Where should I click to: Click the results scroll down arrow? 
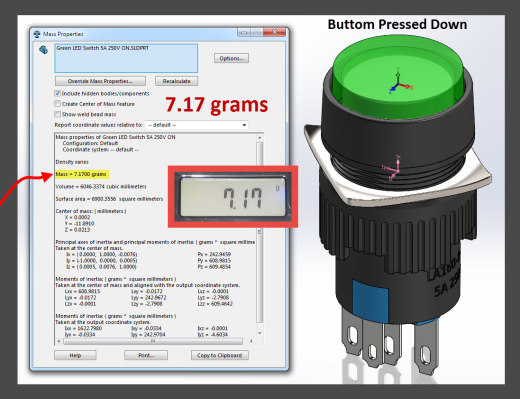click(x=260, y=333)
